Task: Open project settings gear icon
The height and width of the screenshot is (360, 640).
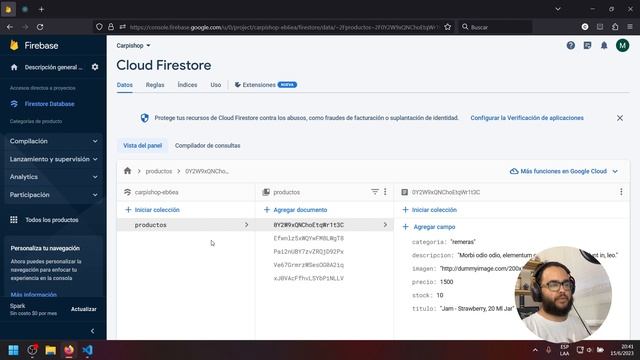Action: click(x=95, y=67)
